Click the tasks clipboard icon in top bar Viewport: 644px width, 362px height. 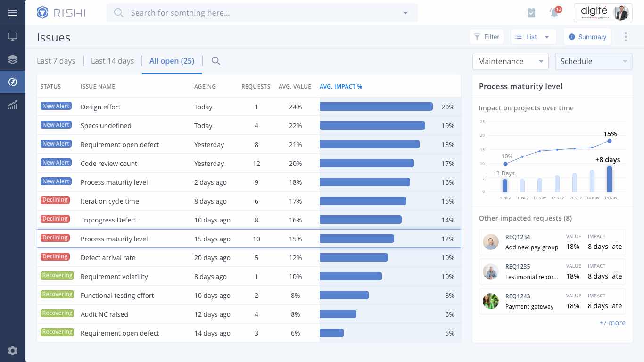click(531, 13)
